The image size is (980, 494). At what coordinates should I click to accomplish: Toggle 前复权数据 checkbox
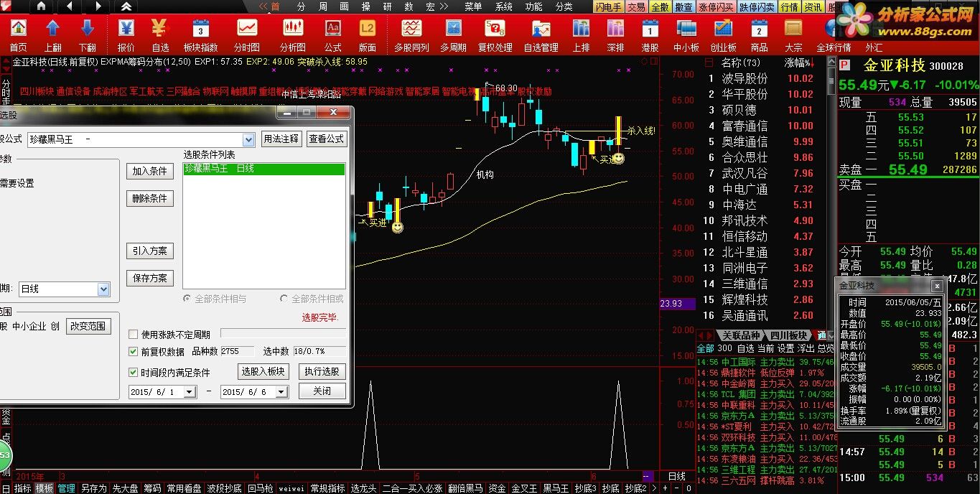click(x=133, y=352)
